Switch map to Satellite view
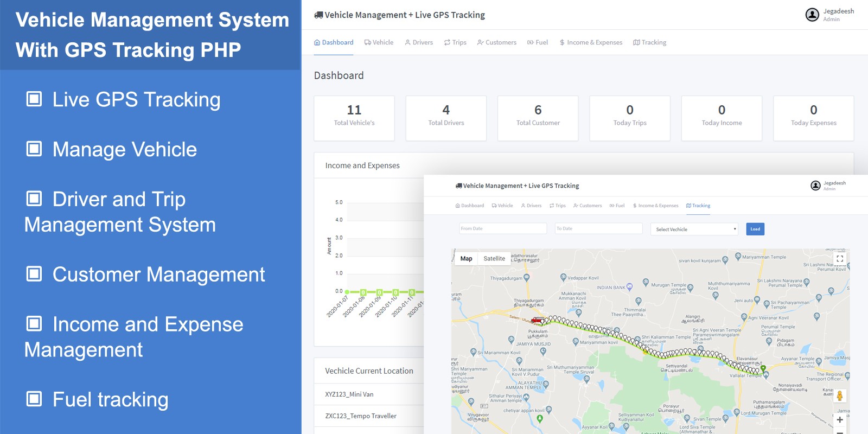The width and height of the screenshot is (868, 434). pyautogui.click(x=494, y=259)
